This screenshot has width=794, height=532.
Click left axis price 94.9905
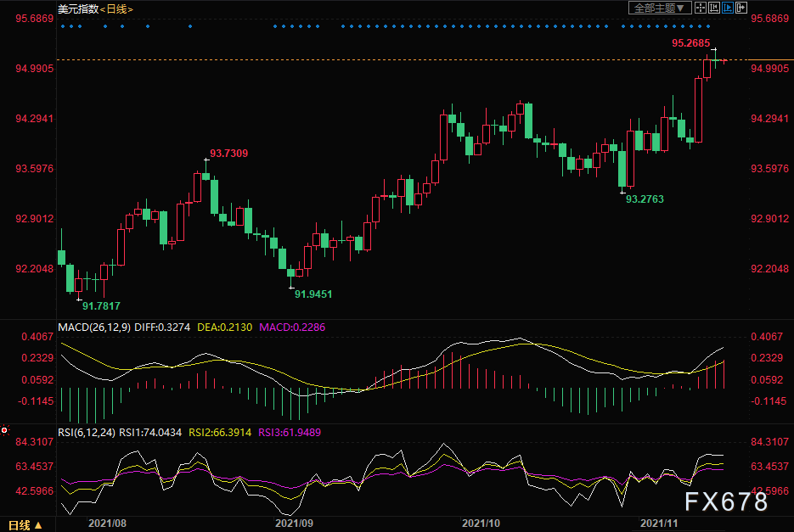pos(35,69)
